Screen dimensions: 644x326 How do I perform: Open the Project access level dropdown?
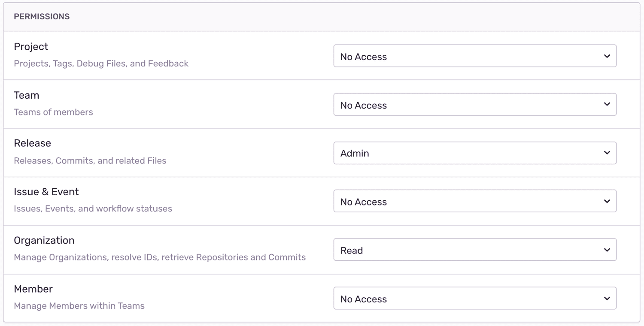point(474,56)
